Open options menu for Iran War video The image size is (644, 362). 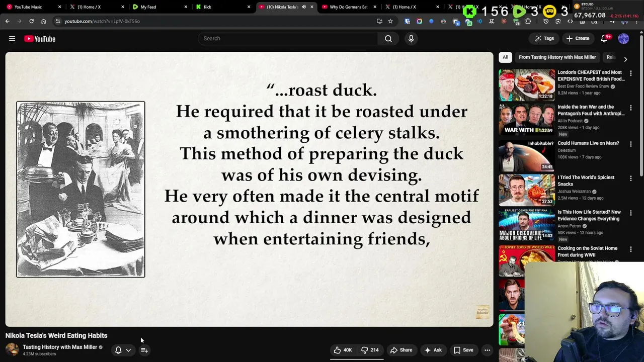tap(631, 108)
